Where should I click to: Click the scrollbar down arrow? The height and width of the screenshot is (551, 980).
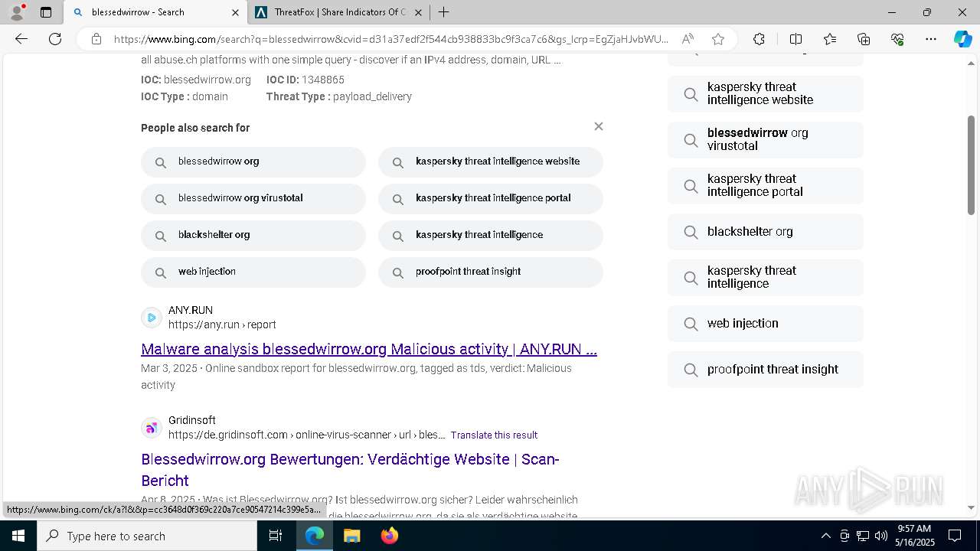971,507
